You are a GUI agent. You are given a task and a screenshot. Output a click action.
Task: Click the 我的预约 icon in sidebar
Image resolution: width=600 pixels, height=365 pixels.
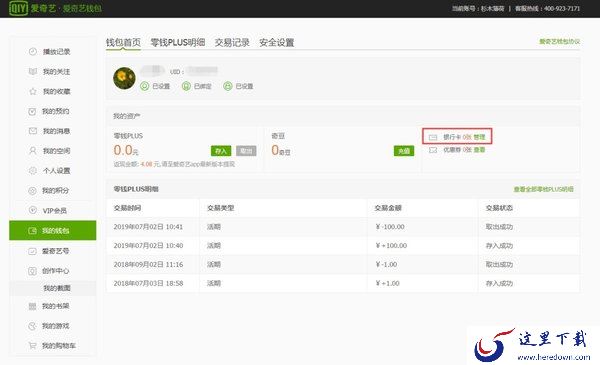click(33, 111)
